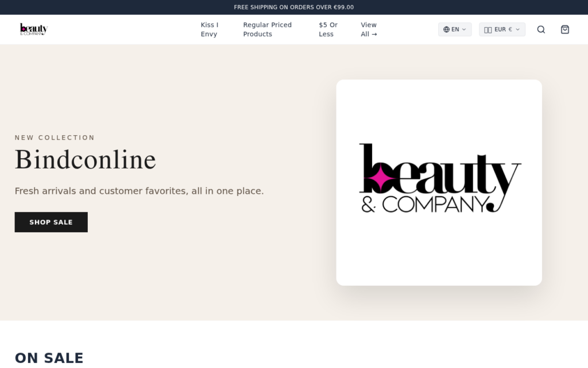Click the globe icon beside EN

(x=446, y=30)
